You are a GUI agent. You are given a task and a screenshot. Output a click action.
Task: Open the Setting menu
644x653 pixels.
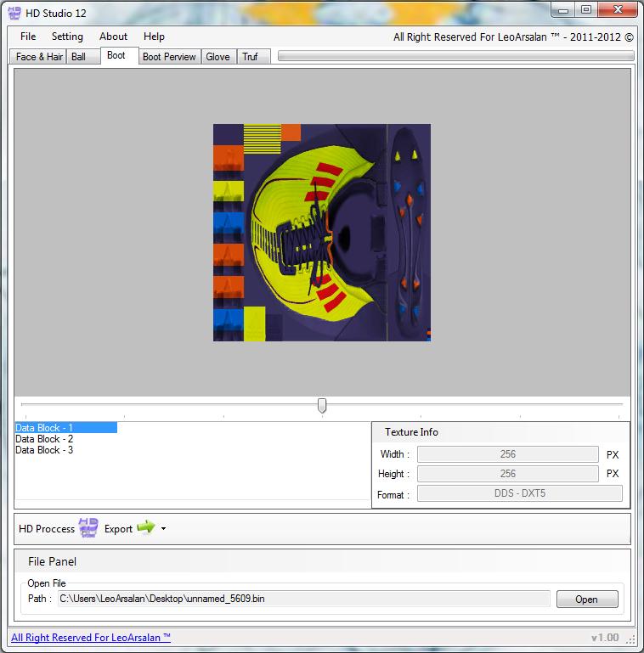[67, 37]
